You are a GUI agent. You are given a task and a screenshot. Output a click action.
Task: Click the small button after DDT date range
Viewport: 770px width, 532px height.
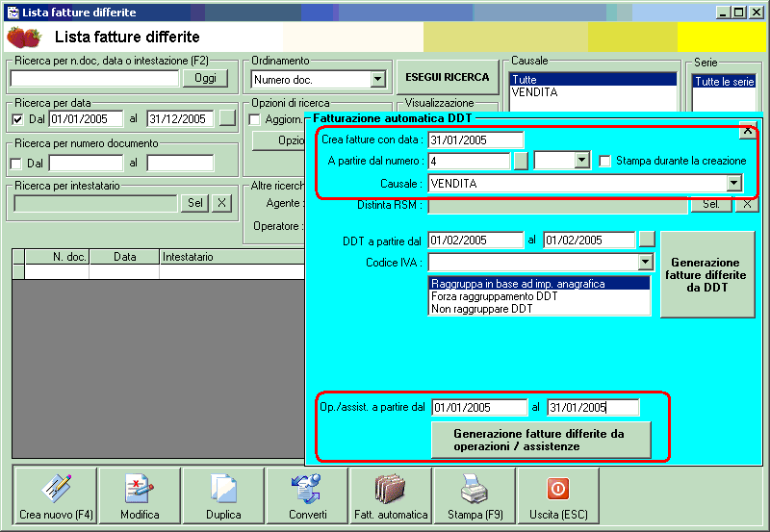click(x=647, y=240)
